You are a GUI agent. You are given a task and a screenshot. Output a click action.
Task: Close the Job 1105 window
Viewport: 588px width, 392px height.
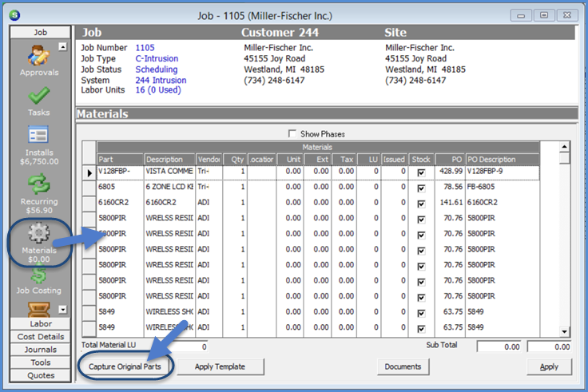[x=567, y=15]
